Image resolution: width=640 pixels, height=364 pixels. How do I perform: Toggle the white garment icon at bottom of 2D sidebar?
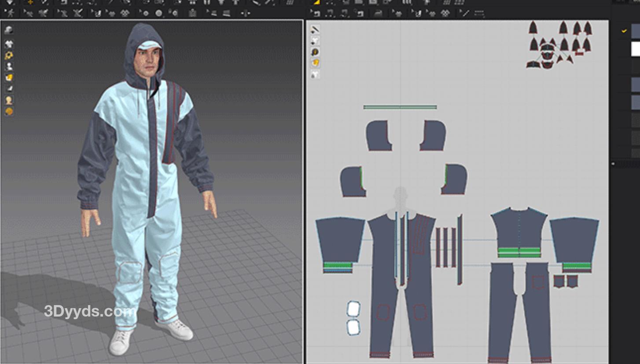coord(315,74)
